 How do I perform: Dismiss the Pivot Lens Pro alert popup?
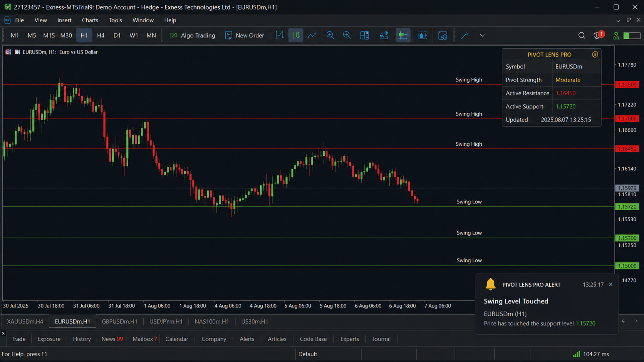click(610, 285)
